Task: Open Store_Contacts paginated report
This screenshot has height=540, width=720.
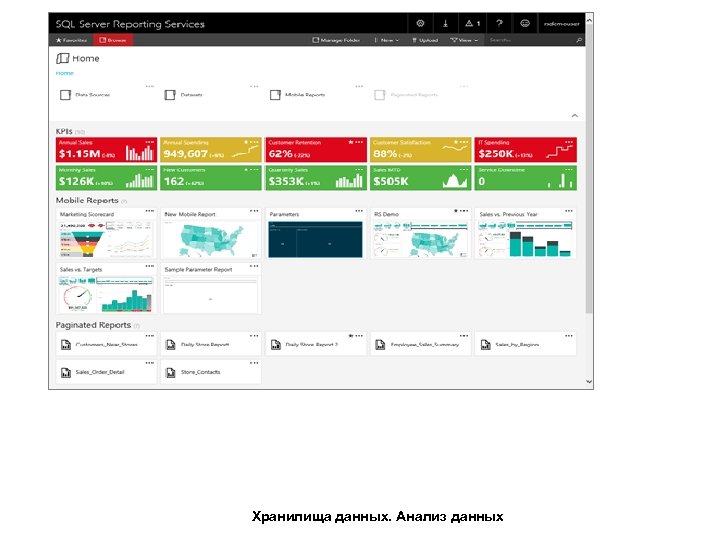Action: click(211, 372)
